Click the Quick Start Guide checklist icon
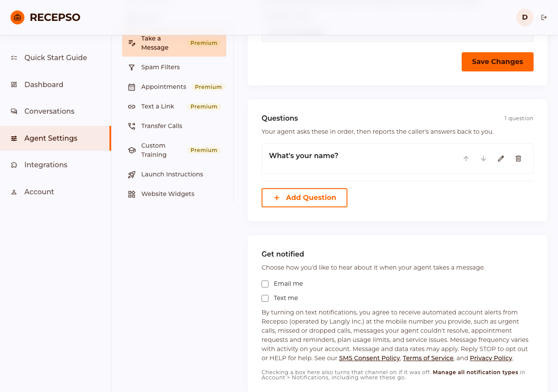The image size is (558, 392). (x=14, y=58)
